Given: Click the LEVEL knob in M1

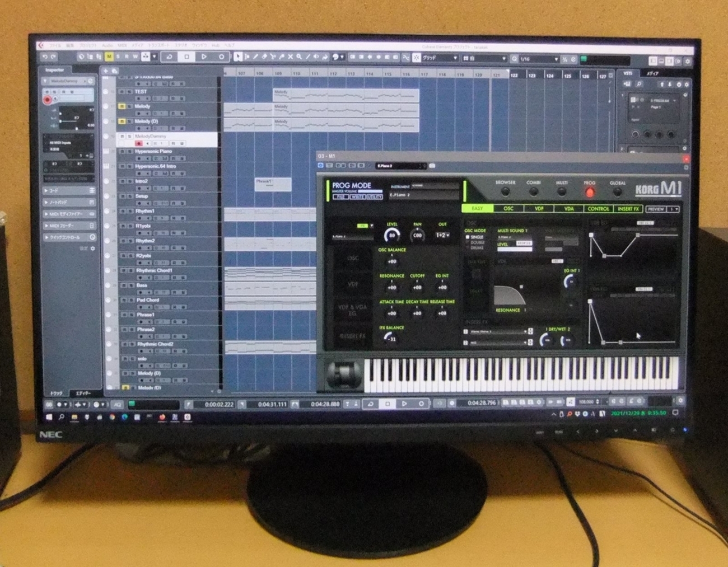Looking at the screenshot, I should click(392, 236).
